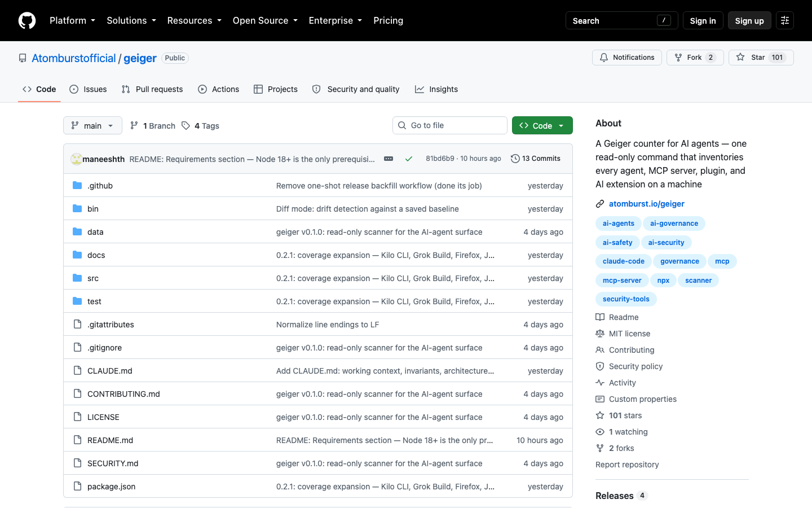Open appearance settings icon in header
812x508 pixels.
coord(785,20)
